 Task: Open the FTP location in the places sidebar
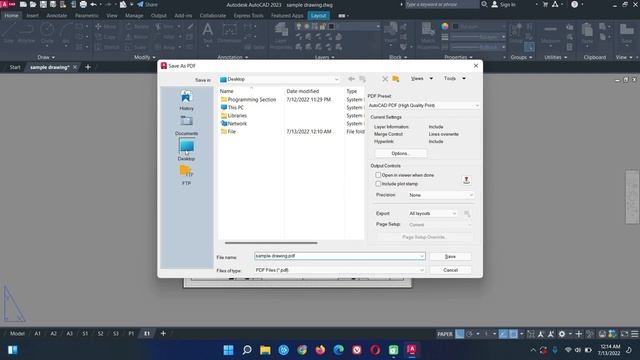pyautogui.click(x=186, y=175)
